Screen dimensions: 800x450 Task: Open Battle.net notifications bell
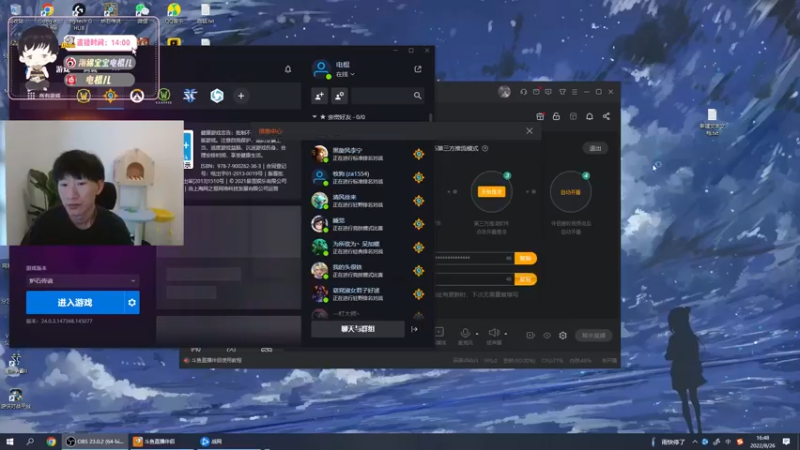(288, 69)
